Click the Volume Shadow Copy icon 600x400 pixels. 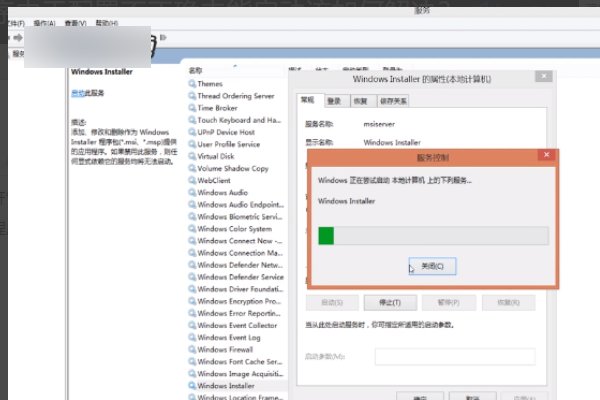point(192,168)
